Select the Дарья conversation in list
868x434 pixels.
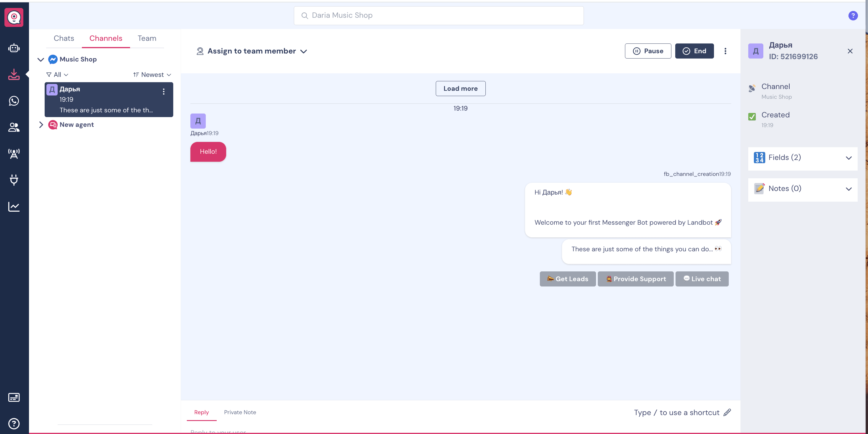(x=109, y=99)
